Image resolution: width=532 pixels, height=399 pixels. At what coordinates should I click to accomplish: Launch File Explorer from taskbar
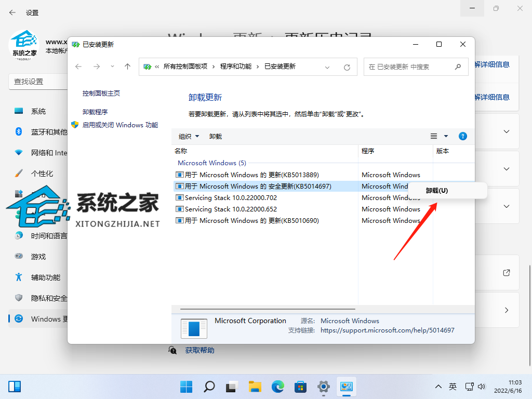click(255, 387)
